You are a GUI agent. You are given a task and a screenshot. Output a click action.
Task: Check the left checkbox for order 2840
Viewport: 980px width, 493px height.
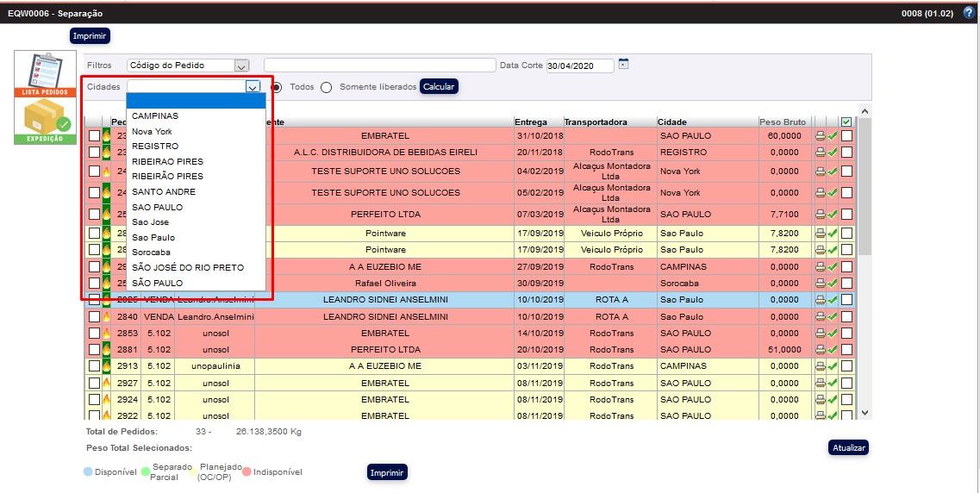[94, 317]
